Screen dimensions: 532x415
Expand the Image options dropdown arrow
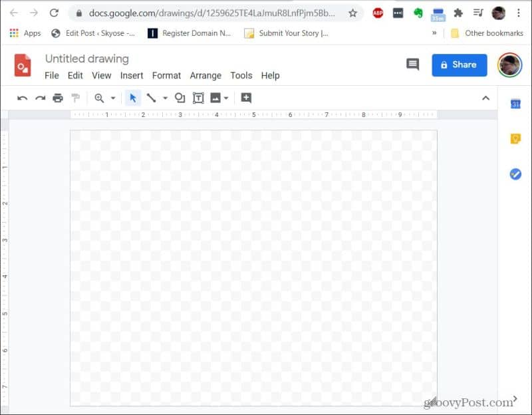226,98
